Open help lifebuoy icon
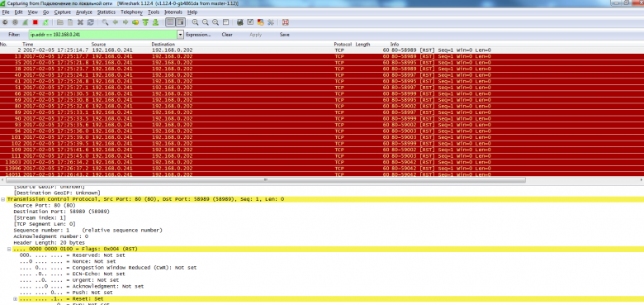Screen dimensions: 644x305 click(286, 22)
